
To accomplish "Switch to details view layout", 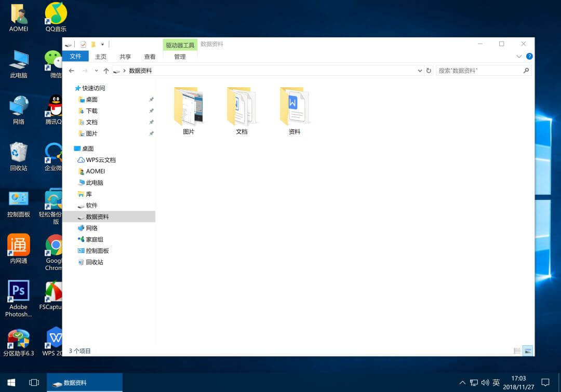I will click(517, 351).
